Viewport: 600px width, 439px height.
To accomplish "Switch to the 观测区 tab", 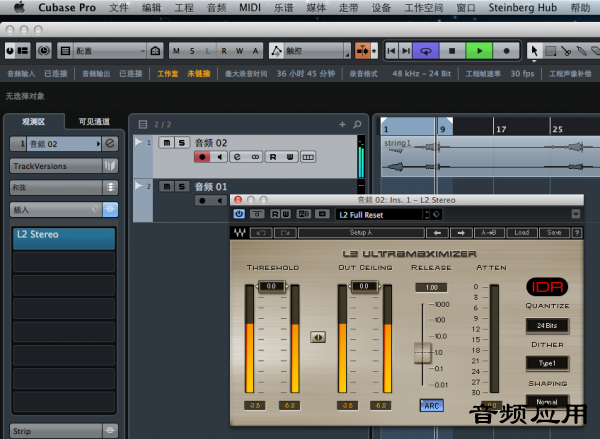I will (34, 121).
